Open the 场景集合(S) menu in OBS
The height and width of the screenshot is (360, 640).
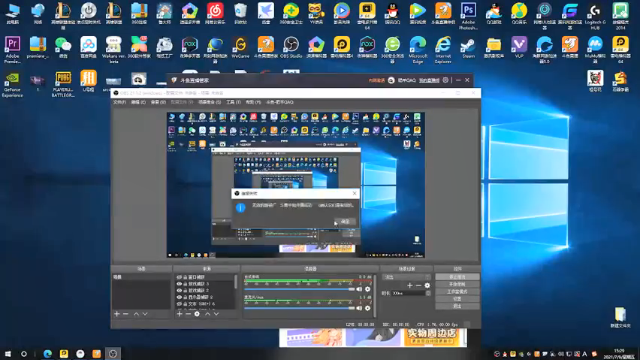point(209,102)
